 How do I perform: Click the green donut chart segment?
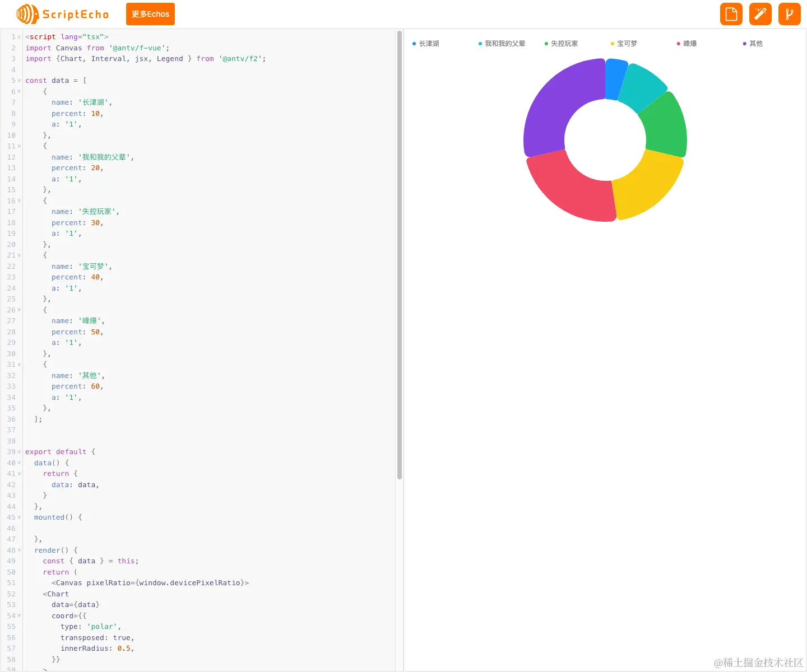coord(666,126)
